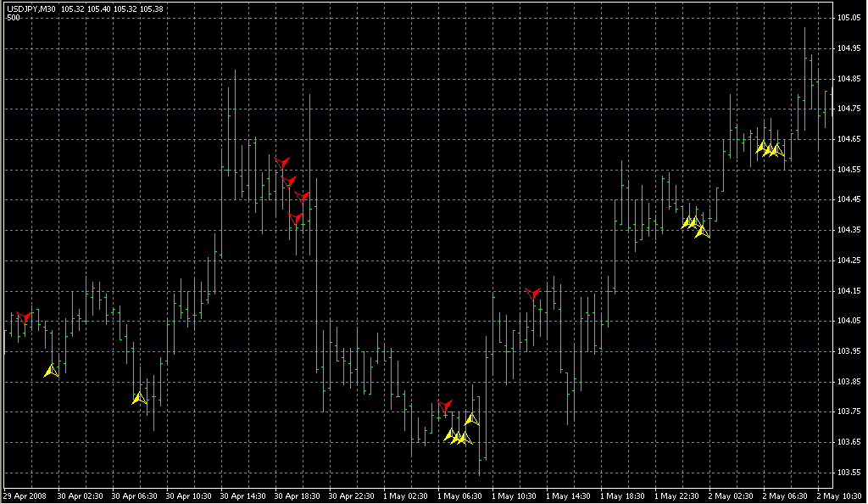The height and width of the screenshot is (504, 868).
Task: Click the chart title USDJPY,M30
Action: [x=31, y=8]
